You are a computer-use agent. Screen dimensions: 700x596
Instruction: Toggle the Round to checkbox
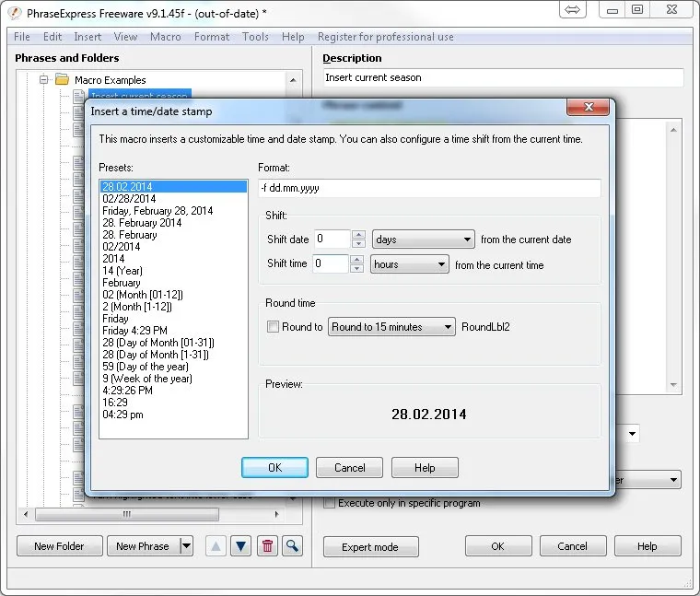tap(273, 327)
